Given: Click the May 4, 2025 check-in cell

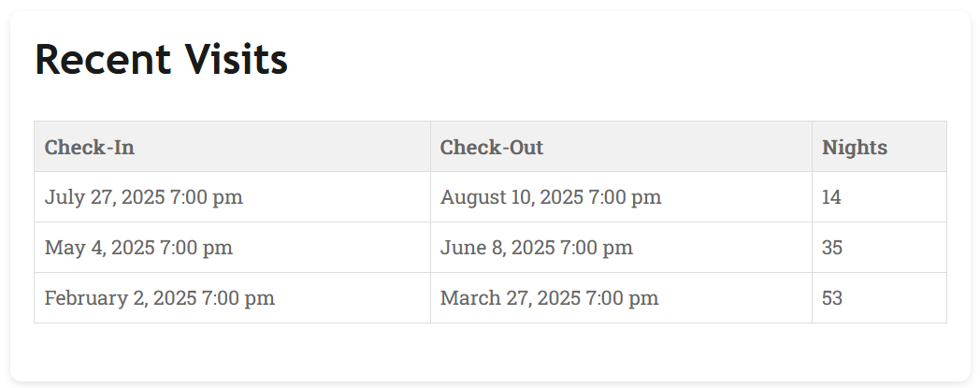Looking at the screenshot, I should [138, 248].
